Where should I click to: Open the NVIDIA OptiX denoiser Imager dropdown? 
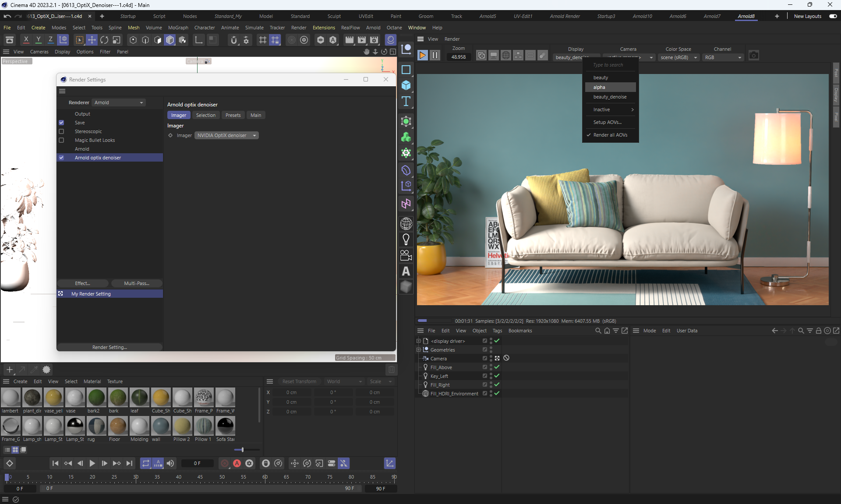(226, 135)
